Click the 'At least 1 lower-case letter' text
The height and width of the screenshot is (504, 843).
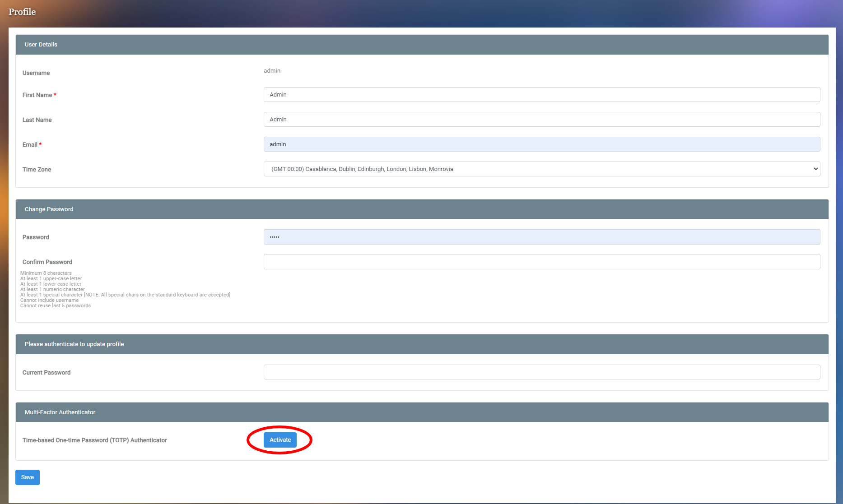click(51, 284)
